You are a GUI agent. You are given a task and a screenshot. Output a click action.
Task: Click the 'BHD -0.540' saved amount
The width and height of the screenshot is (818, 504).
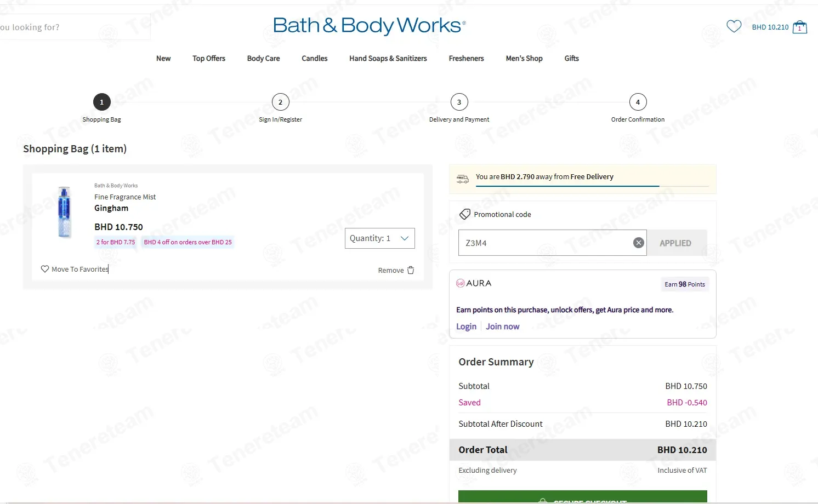tap(687, 403)
